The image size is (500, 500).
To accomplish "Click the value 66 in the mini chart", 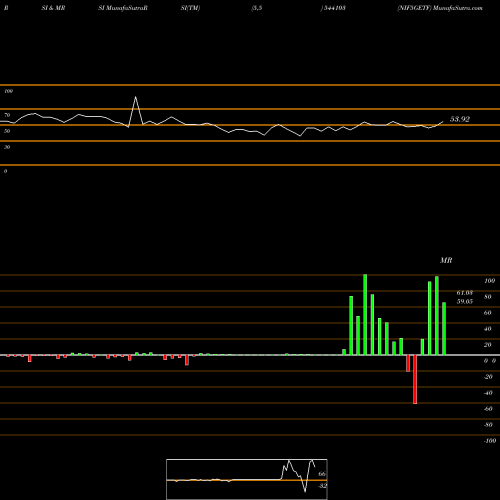I will [322, 474].
